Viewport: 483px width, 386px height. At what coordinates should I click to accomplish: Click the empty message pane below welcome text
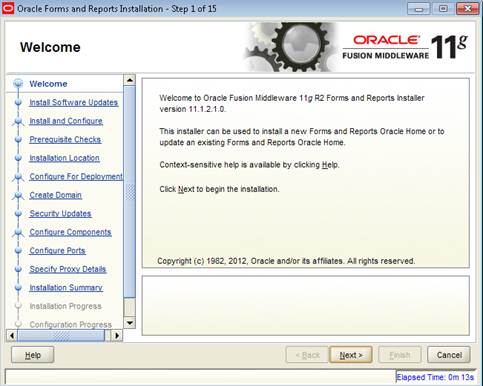click(305, 305)
